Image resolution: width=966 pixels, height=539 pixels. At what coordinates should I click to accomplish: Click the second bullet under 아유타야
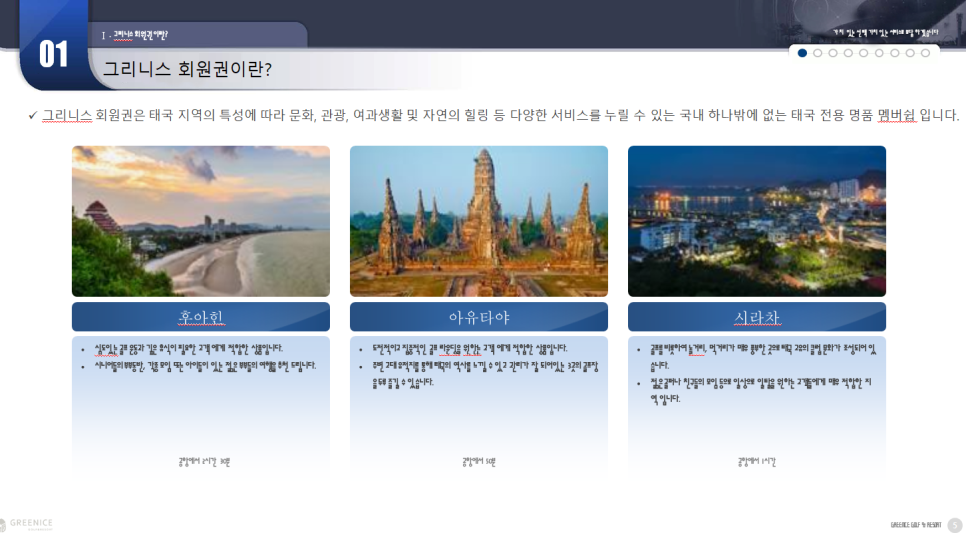click(485, 374)
